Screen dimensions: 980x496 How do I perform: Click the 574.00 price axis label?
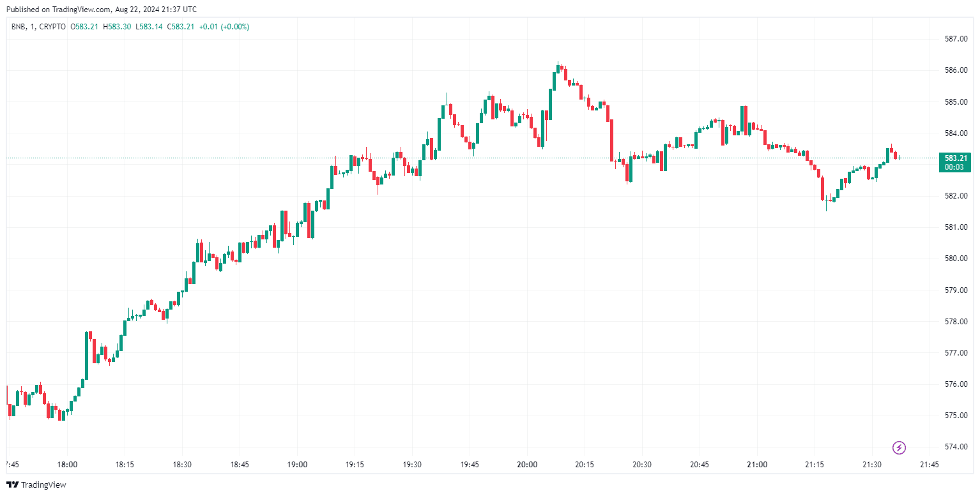(x=956, y=447)
